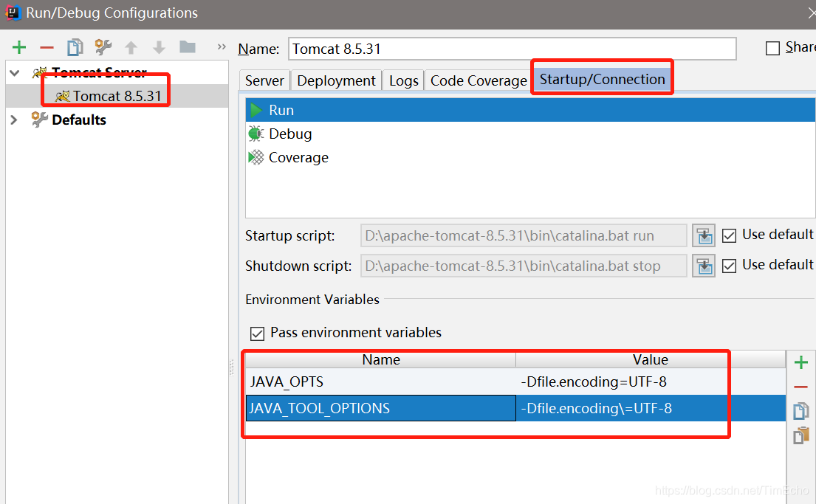Select the Startup/Connection tab
Screen dimensions: 816x504
(x=602, y=79)
